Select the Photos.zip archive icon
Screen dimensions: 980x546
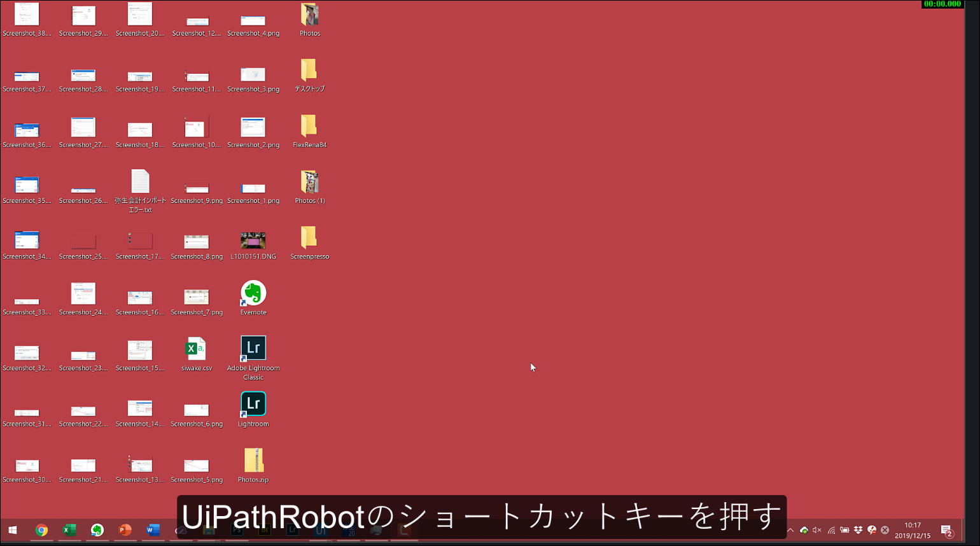[x=253, y=465]
